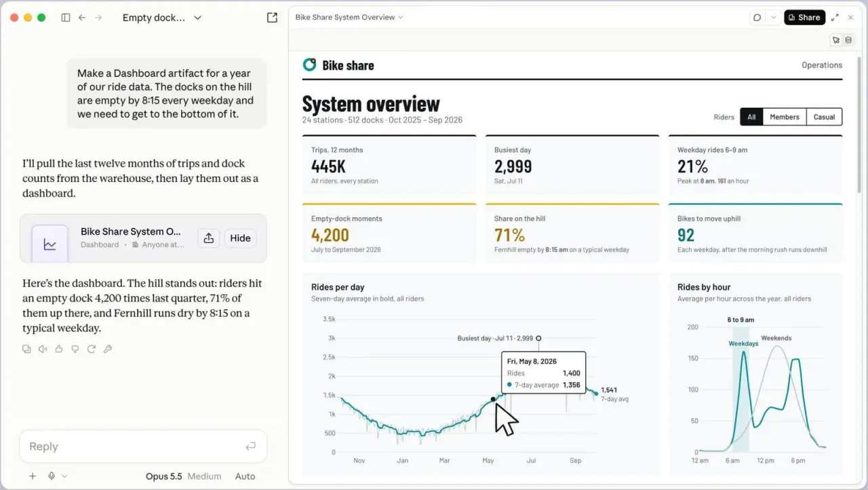Send the reply with the return-arrow icon

point(250,447)
